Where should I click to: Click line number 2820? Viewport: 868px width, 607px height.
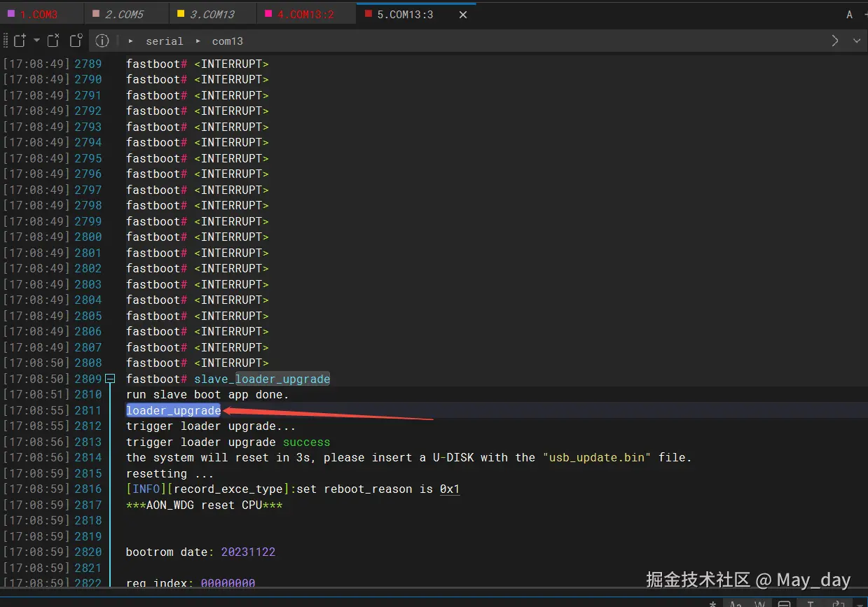click(x=88, y=552)
